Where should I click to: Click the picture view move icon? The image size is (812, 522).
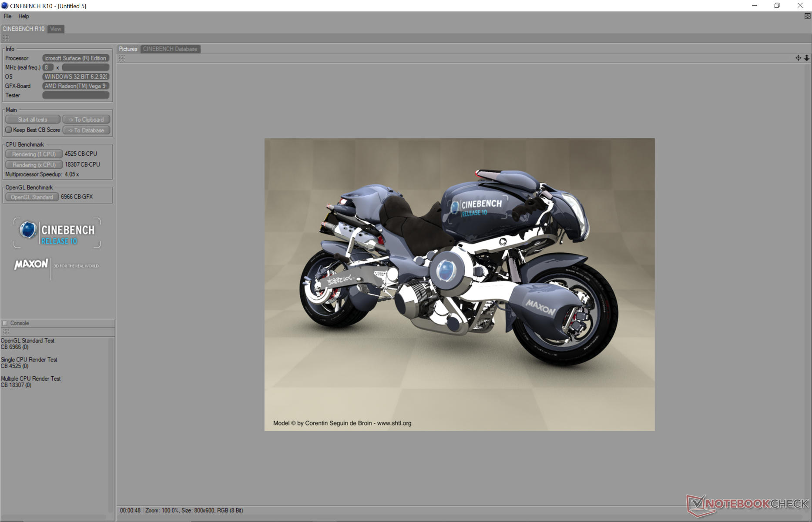(x=798, y=58)
